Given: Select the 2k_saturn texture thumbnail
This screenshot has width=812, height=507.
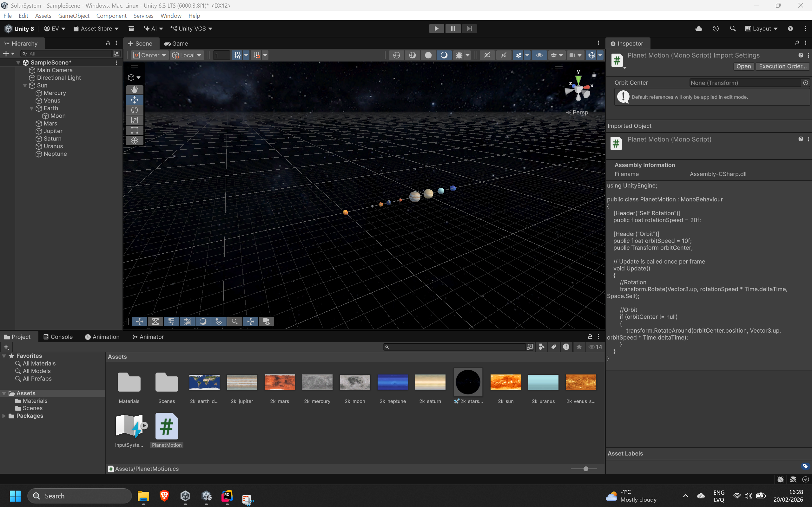Looking at the screenshot, I should [x=430, y=382].
